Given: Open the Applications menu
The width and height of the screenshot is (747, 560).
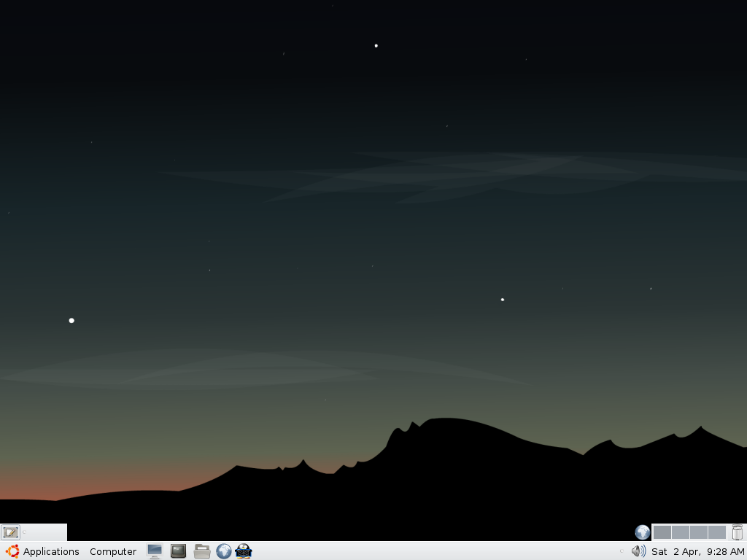Looking at the screenshot, I should [51, 551].
